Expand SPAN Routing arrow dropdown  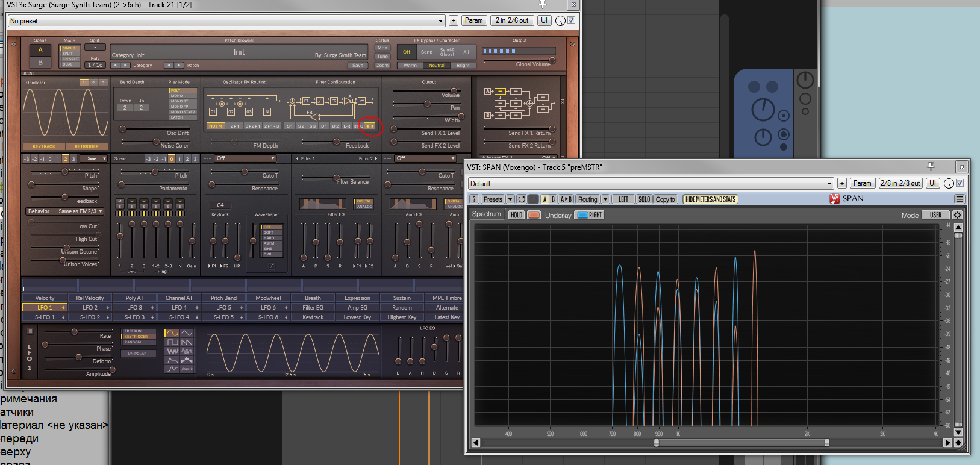point(605,199)
